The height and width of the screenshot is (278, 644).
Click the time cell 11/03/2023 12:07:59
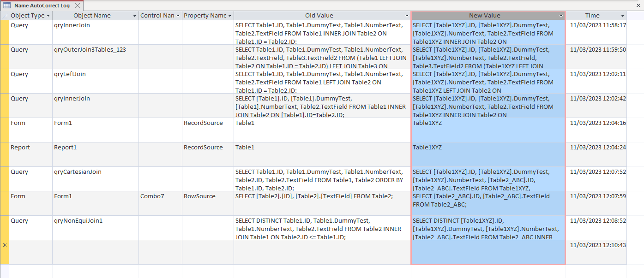pyautogui.click(x=596, y=203)
